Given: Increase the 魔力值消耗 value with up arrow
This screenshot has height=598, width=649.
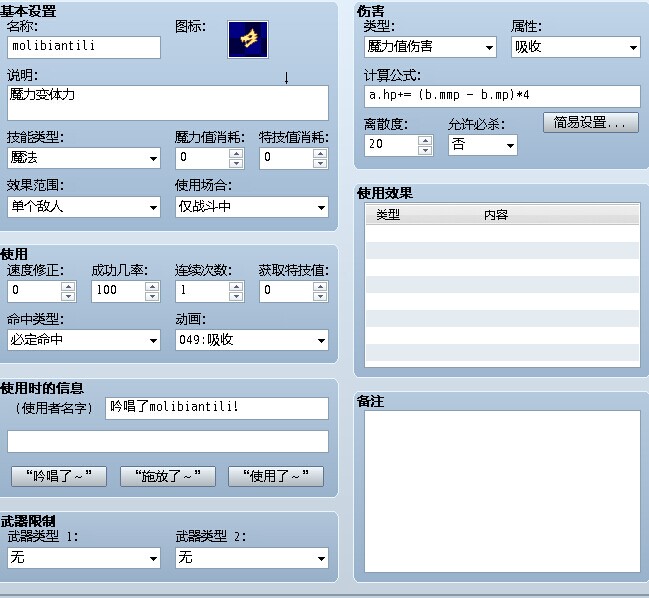Looking at the screenshot, I should point(236,154).
